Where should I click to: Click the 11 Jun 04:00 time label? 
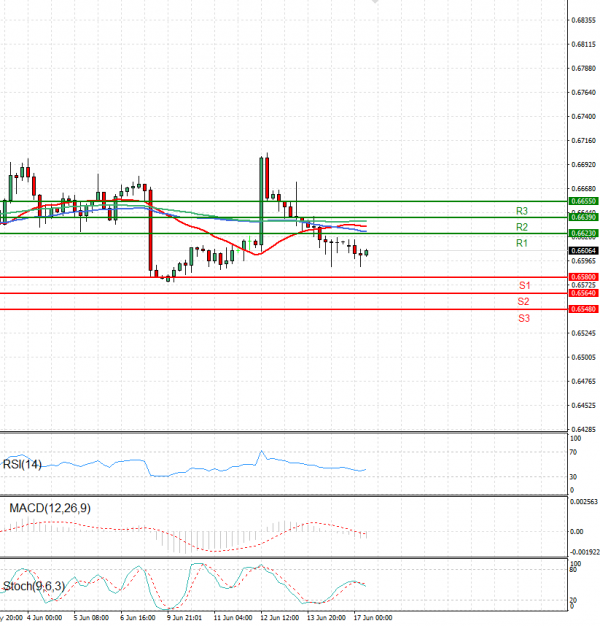233,618
